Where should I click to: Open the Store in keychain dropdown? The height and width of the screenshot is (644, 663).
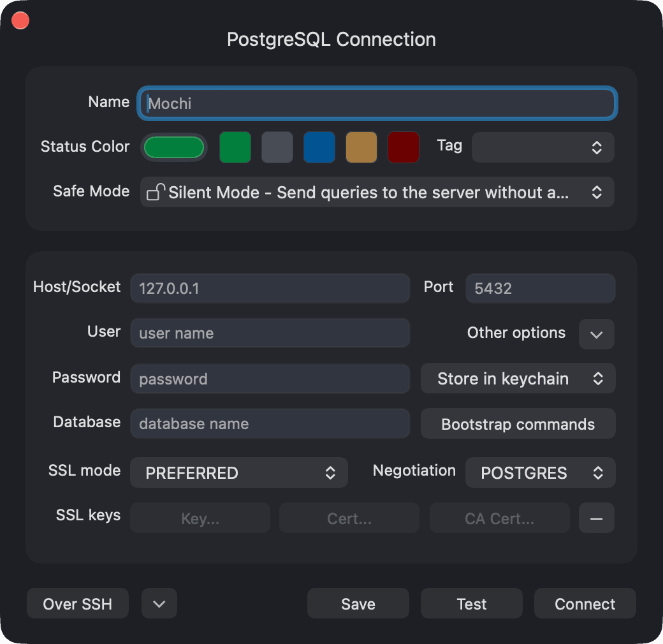(x=518, y=378)
